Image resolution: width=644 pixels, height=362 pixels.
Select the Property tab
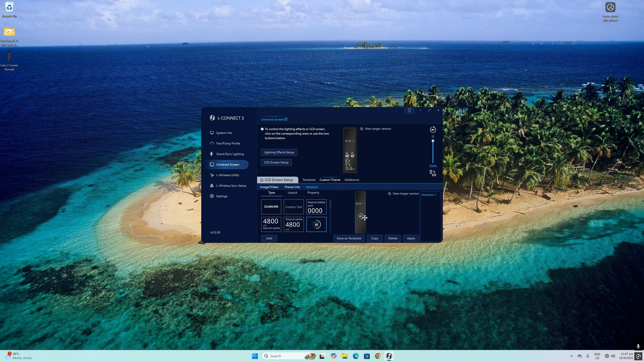[313, 193]
